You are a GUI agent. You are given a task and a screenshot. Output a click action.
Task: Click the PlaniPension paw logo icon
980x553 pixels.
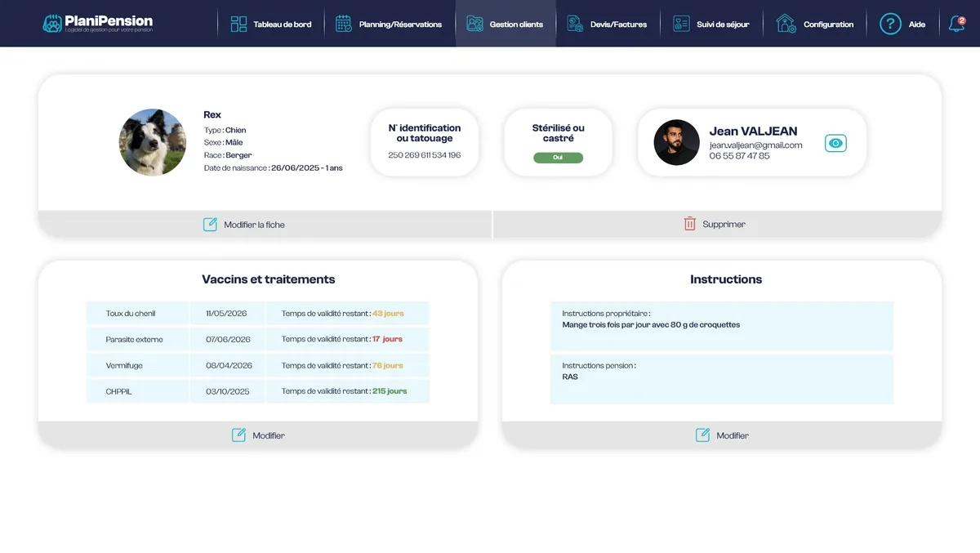(x=53, y=24)
